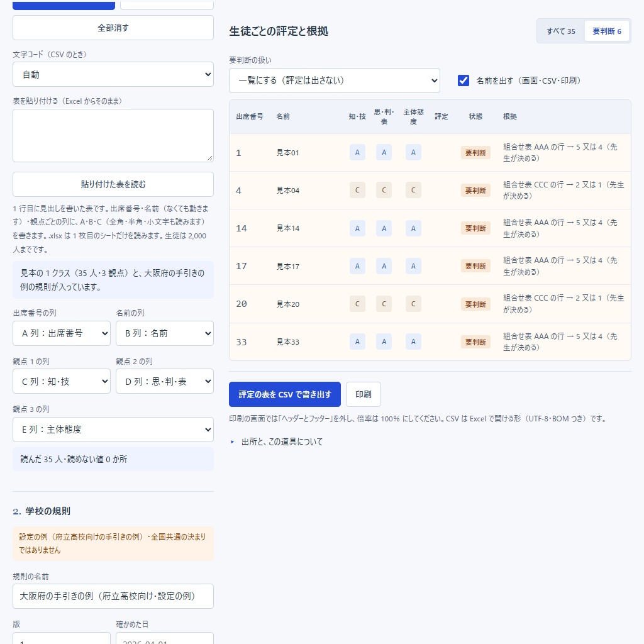This screenshot has width=644, height=644.
Task: Click the name cell 見本17
Action: (x=287, y=266)
